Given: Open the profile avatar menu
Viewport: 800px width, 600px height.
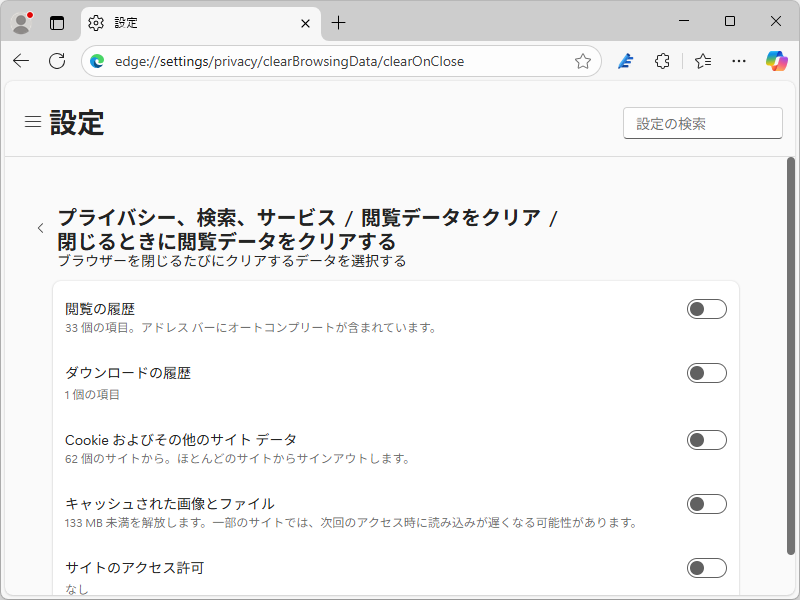Looking at the screenshot, I should tap(21, 22).
